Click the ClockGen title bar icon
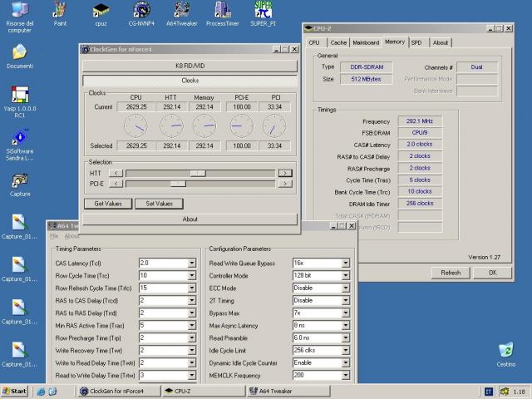Image resolution: width=532 pixels, height=399 pixels. point(85,50)
